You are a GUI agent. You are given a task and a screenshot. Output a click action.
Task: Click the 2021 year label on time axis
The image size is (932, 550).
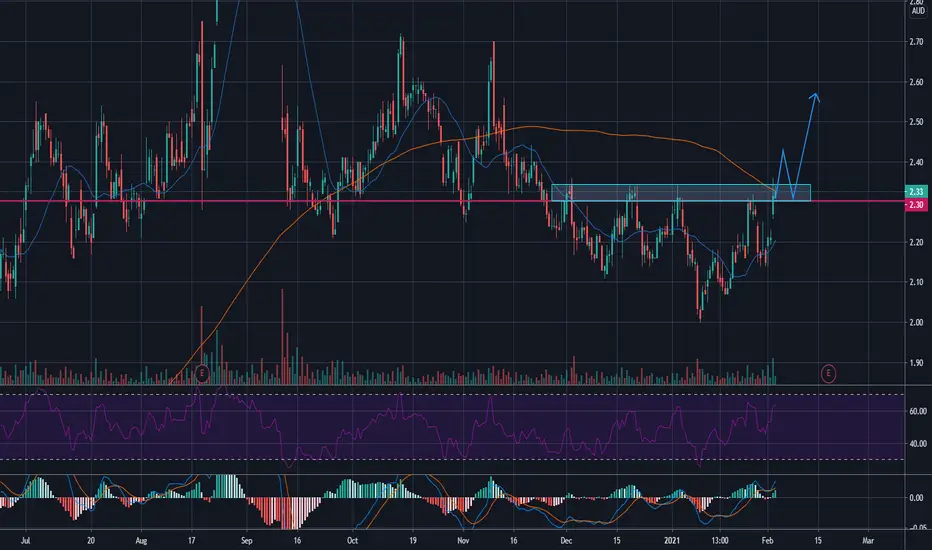point(672,541)
